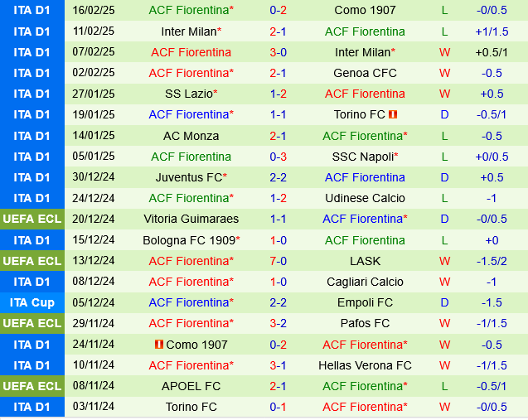Click the ITA Cup competition badge
The width and height of the screenshot is (528, 420).
point(32,302)
